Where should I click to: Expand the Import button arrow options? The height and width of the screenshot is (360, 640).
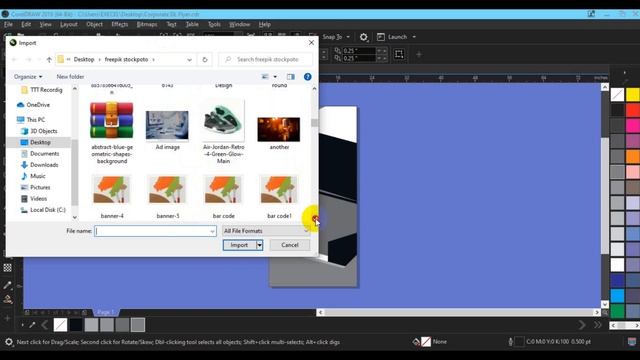[259, 245]
